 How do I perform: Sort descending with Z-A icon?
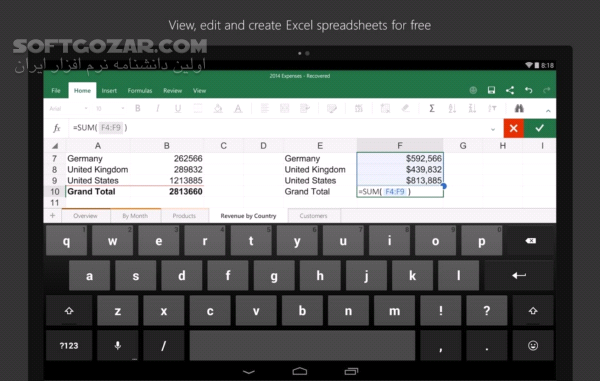tap(472, 109)
